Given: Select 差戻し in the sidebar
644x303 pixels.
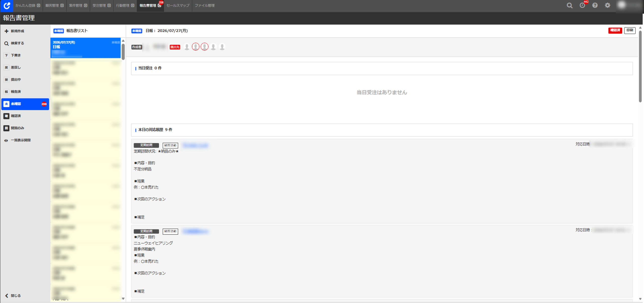Looking at the screenshot, I should [x=25, y=68].
